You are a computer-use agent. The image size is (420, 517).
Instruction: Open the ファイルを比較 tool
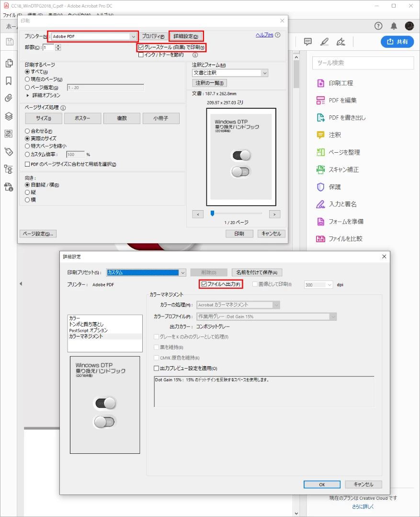click(x=339, y=239)
